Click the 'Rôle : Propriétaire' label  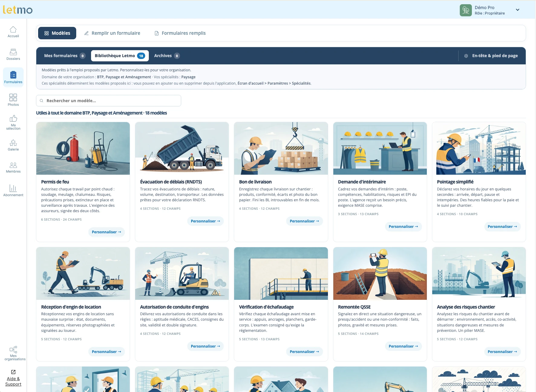click(x=490, y=13)
